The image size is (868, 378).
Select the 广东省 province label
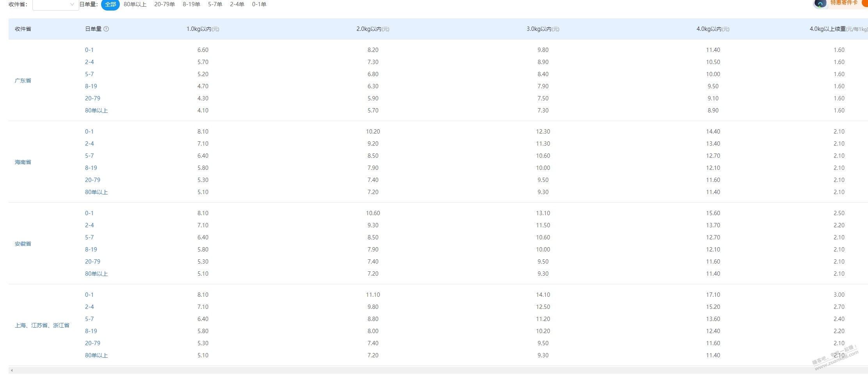coord(23,80)
